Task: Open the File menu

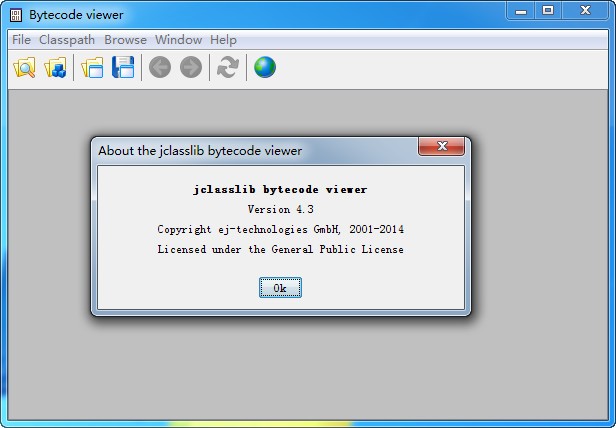Action: tap(21, 40)
